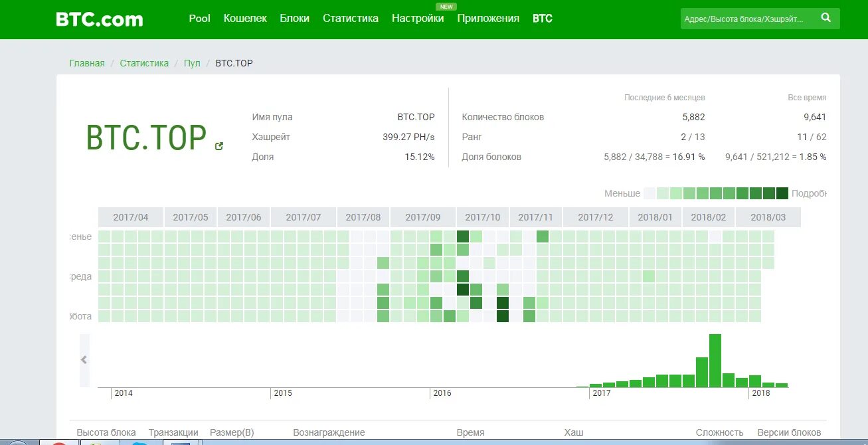Select the 2017/04 month header

click(131, 217)
